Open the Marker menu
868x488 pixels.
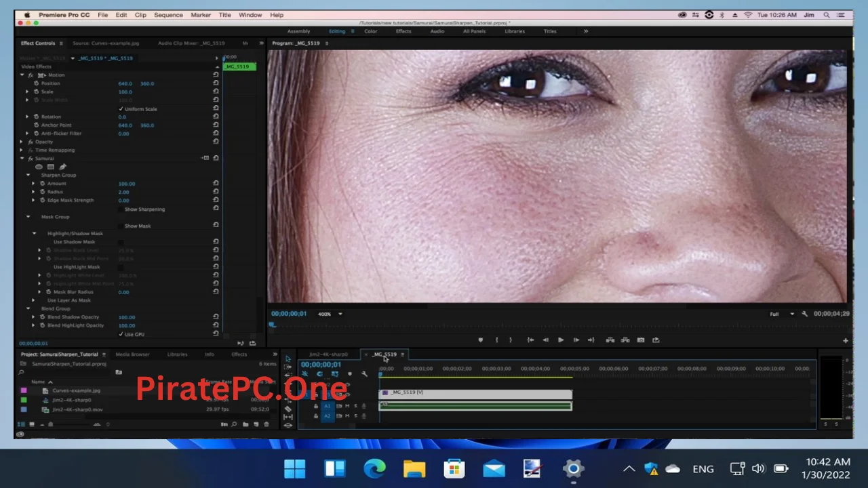tap(201, 15)
